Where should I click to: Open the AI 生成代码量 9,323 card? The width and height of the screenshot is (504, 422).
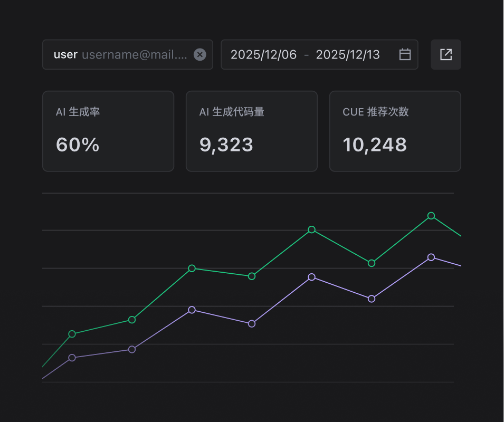point(252,131)
